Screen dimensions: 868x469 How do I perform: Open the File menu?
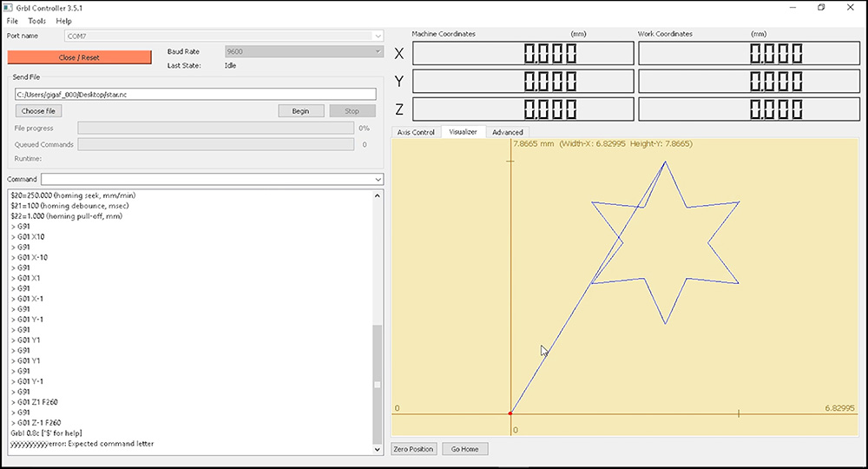tap(12, 21)
